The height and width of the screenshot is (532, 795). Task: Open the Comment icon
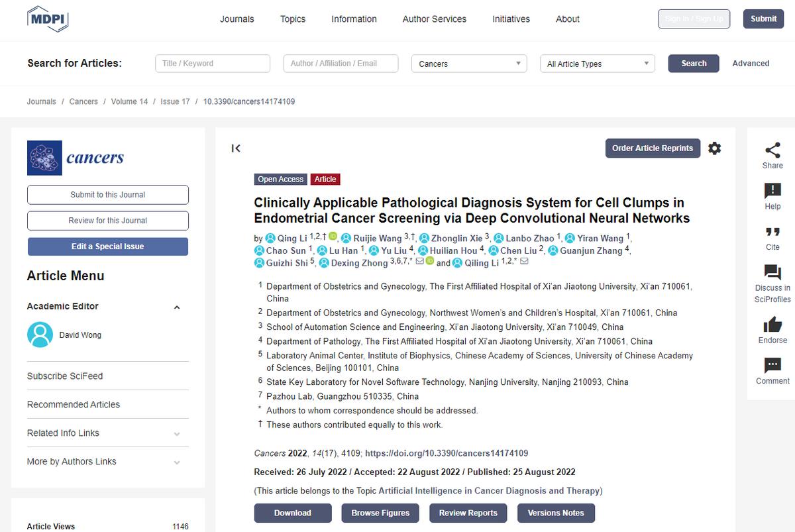point(772,366)
